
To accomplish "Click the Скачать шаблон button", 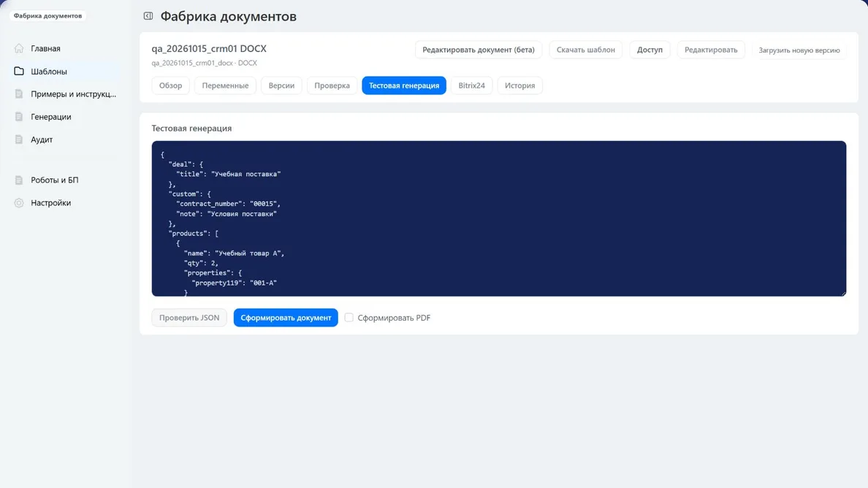I will tap(586, 50).
